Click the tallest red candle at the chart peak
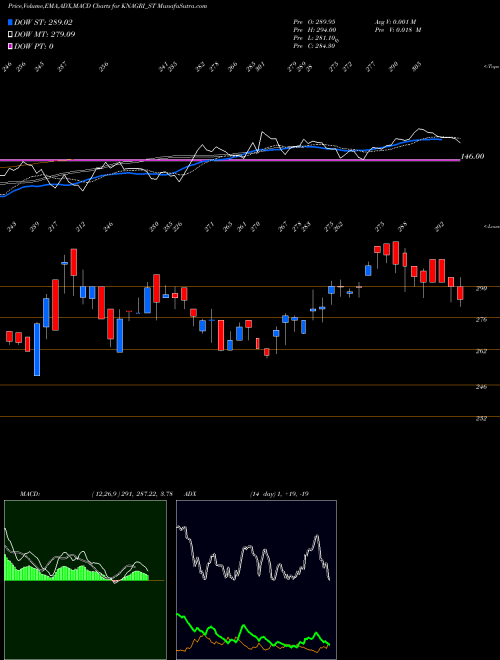 [x=396, y=253]
